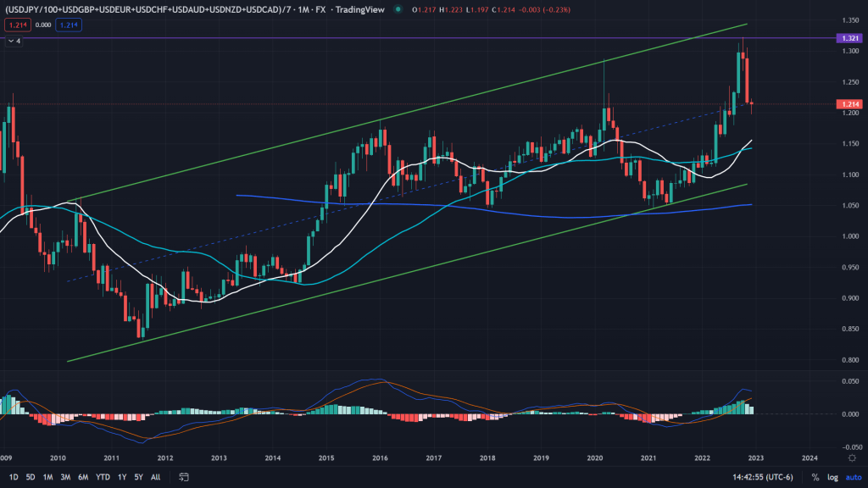Image resolution: width=868 pixels, height=488 pixels.
Task: Select the 1M time range
Action: tap(48, 477)
